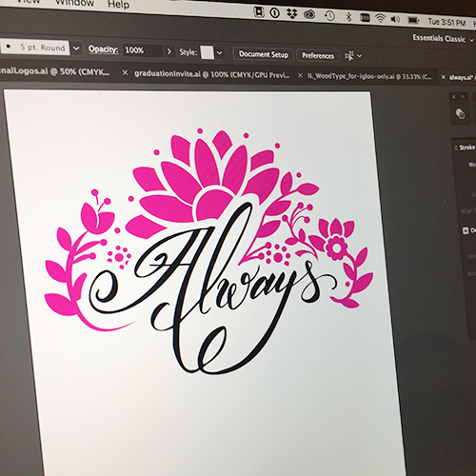Click the clock showing Tue 3:51 PM

446,22
